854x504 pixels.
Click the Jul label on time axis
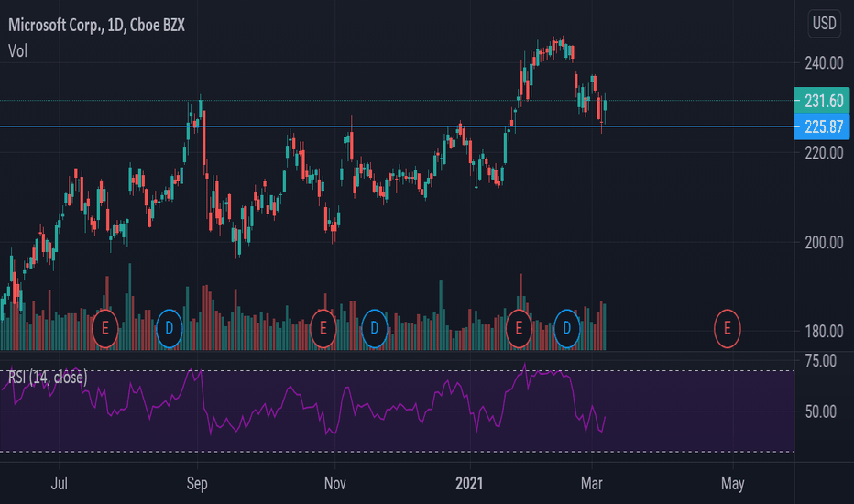click(x=59, y=483)
